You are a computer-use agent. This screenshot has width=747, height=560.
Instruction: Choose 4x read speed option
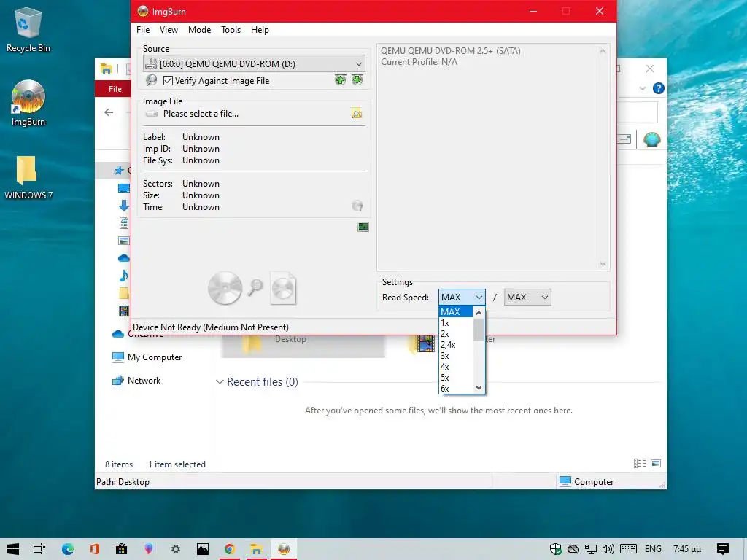(456, 367)
